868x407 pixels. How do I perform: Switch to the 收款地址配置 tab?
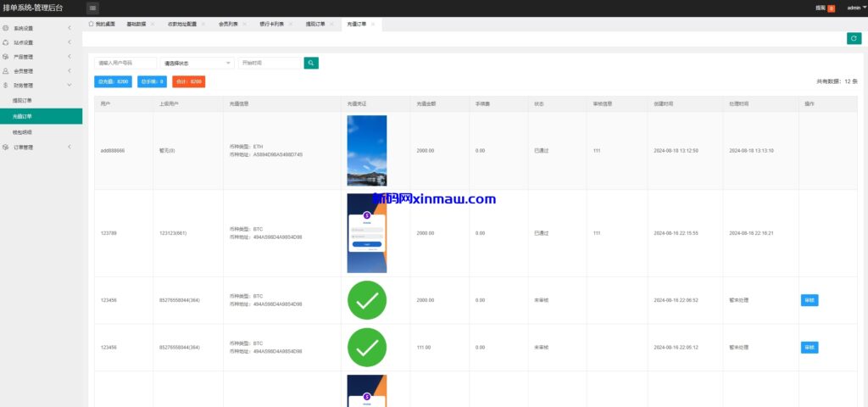(x=181, y=25)
